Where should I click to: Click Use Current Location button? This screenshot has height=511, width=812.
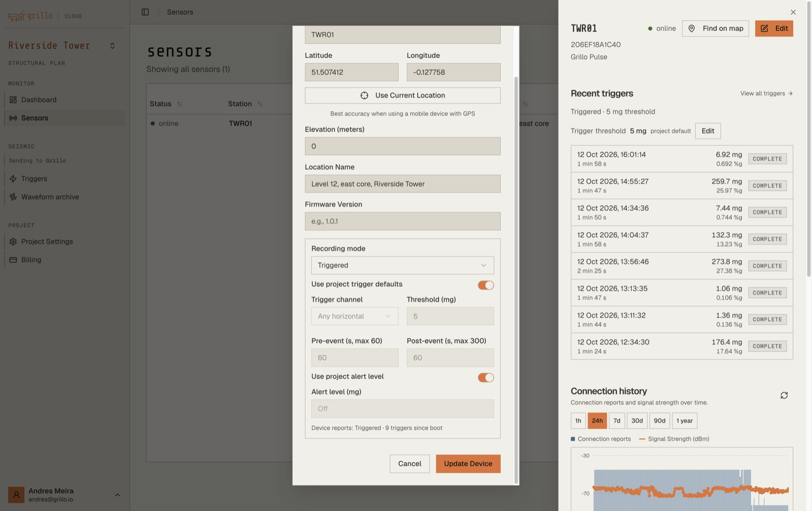pos(402,95)
